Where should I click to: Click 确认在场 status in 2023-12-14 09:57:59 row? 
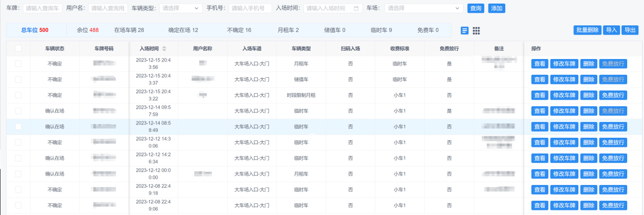tap(55, 111)
